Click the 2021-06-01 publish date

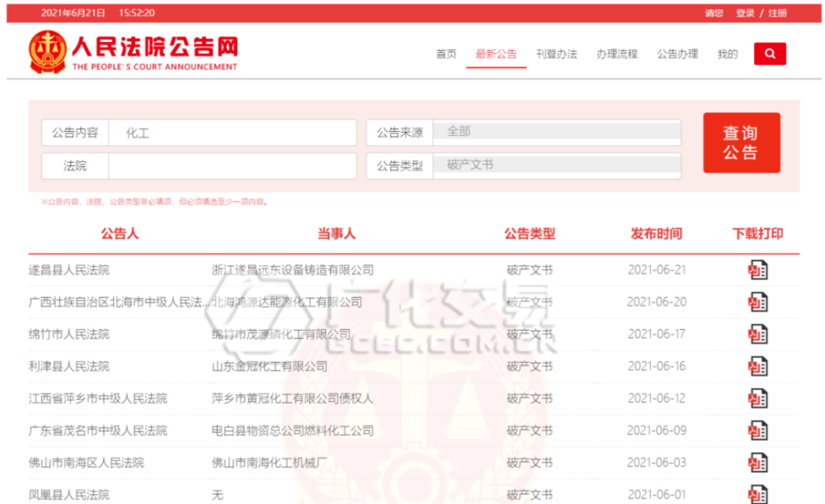[x=657, y=495]
